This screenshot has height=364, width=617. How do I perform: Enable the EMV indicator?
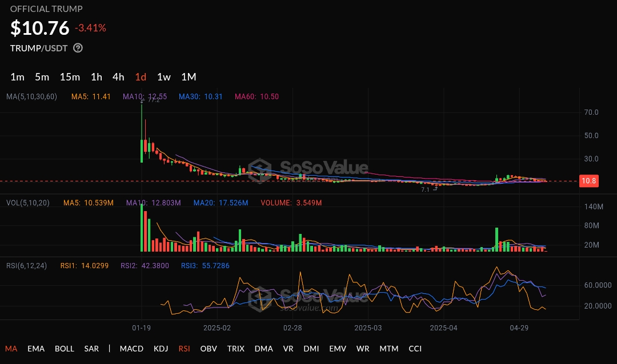(x=338, y=349)
